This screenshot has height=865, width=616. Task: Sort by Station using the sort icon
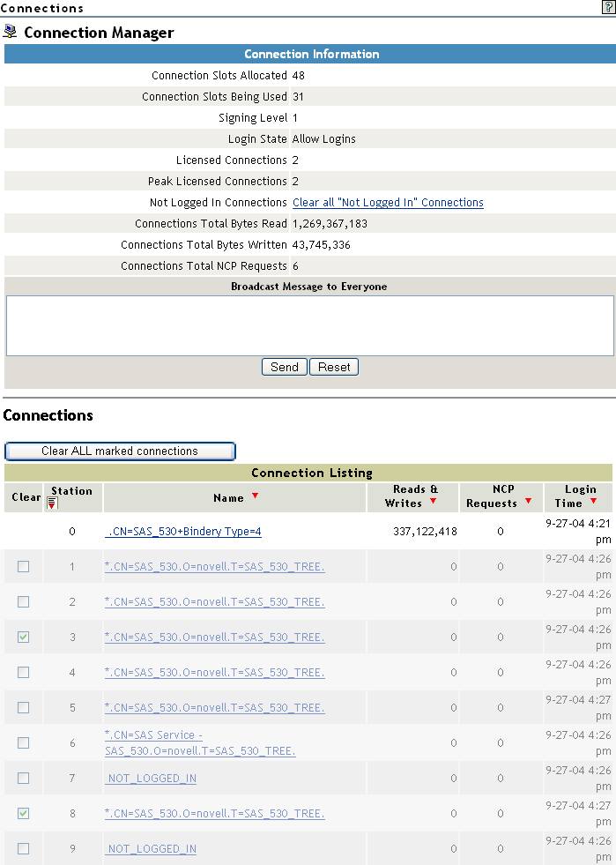click(52, 503)
